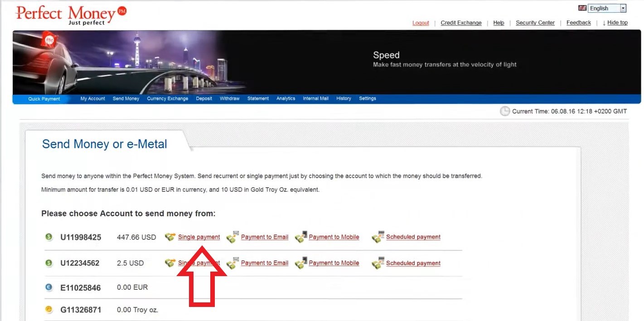Click Payment to Mobile icon for U12234562
The height and width of the screenshot is (321, 644).
pos(301,263)
